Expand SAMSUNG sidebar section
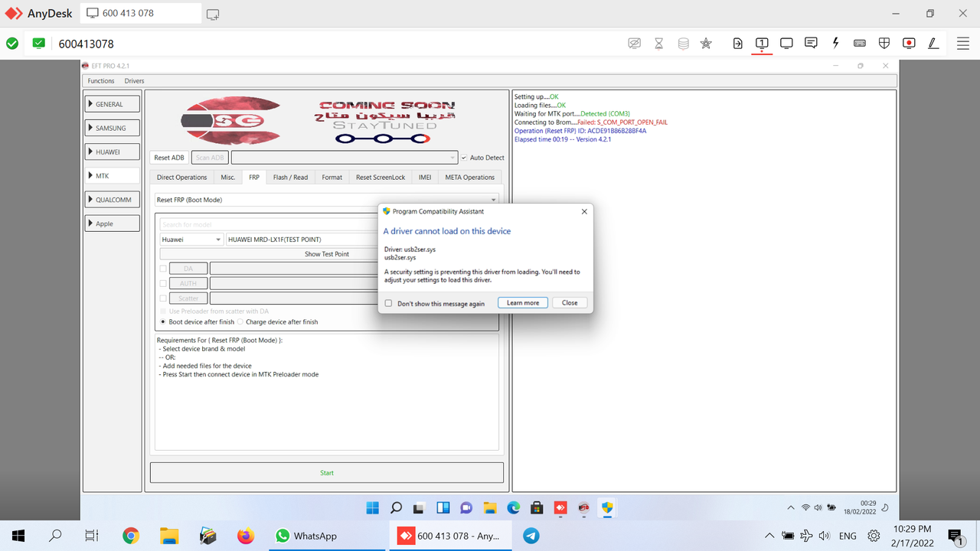 point(112,128)
